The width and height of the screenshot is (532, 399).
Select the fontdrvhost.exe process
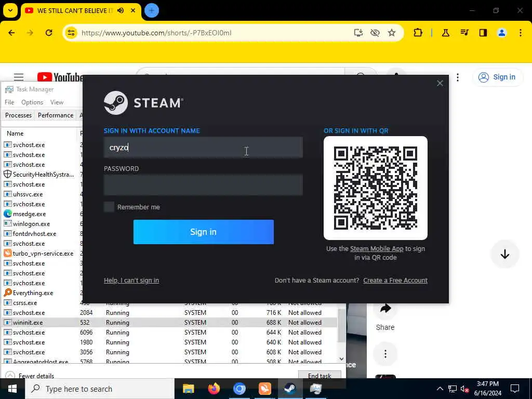43,234
